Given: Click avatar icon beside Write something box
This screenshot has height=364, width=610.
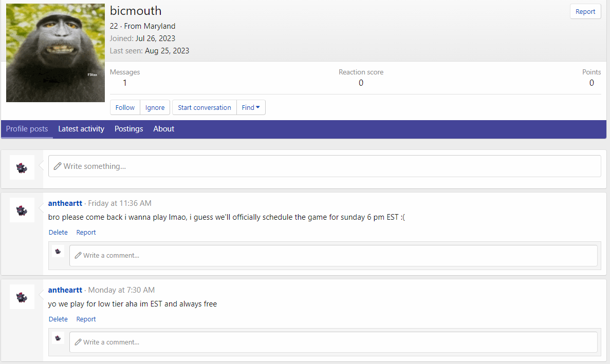Looking at the screenshot, I should (22, 167).
